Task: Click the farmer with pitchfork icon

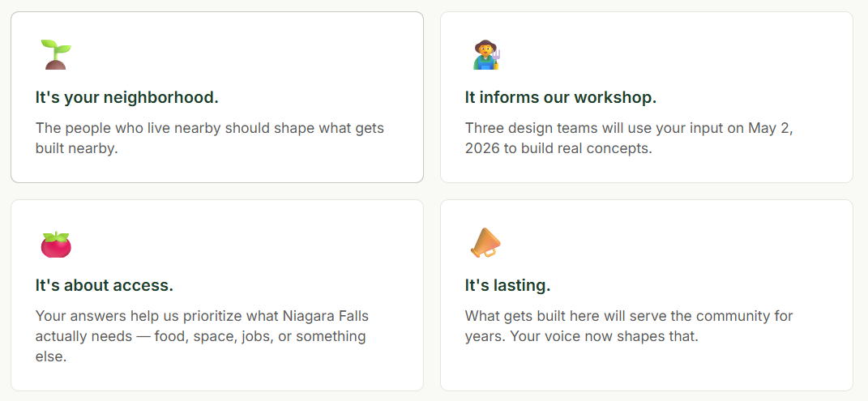Action: 486,54
